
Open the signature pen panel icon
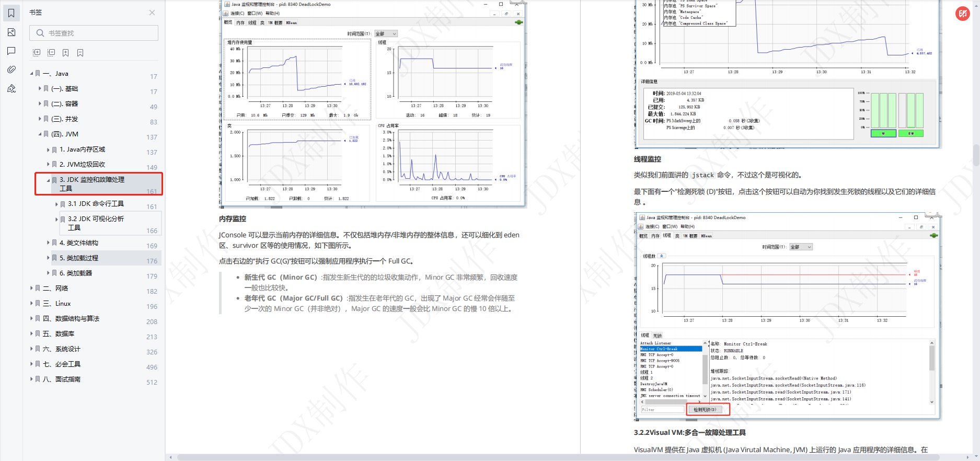[11, 88]
